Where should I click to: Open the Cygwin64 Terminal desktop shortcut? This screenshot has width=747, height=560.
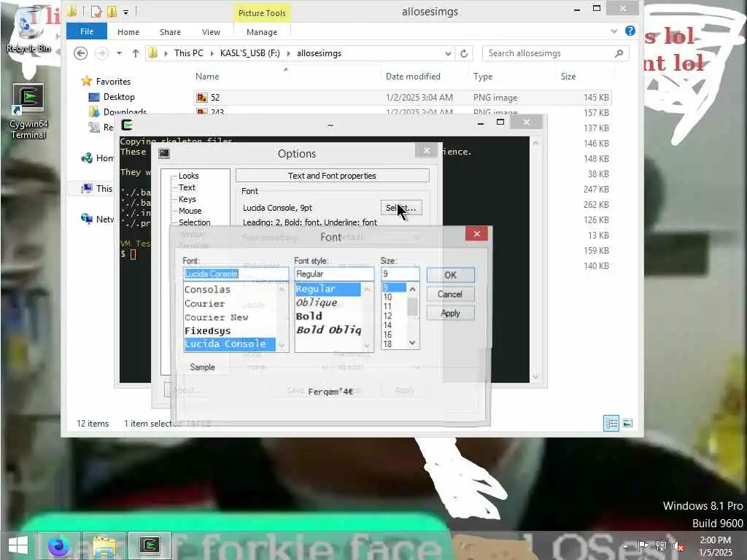[28, 112]
